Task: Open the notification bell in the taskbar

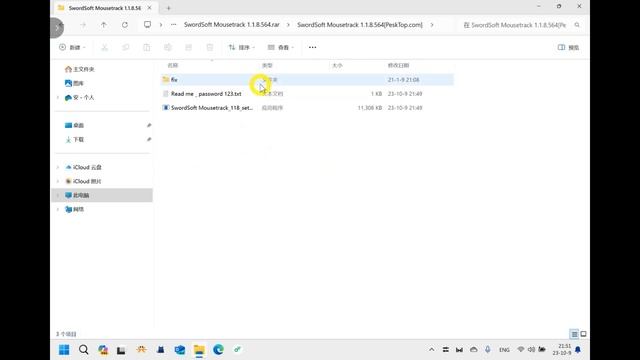Action: (x=578, y=350)
